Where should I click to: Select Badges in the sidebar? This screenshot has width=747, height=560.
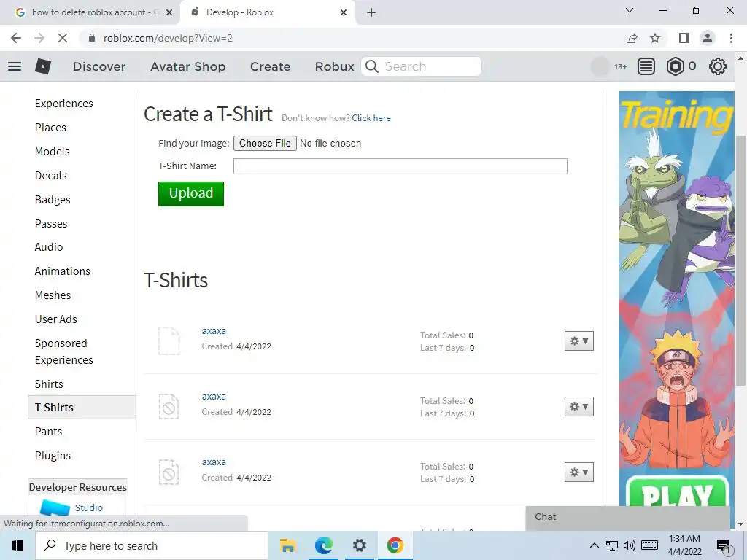[53, 200]
